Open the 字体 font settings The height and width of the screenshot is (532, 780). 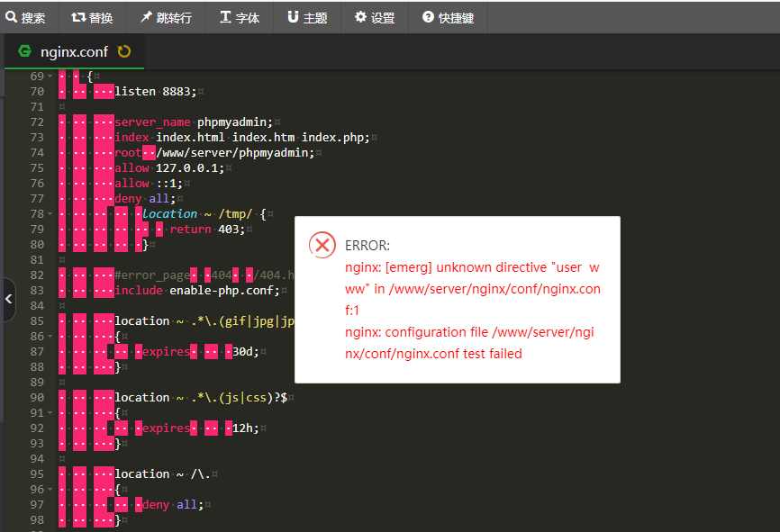coord(239,17)
